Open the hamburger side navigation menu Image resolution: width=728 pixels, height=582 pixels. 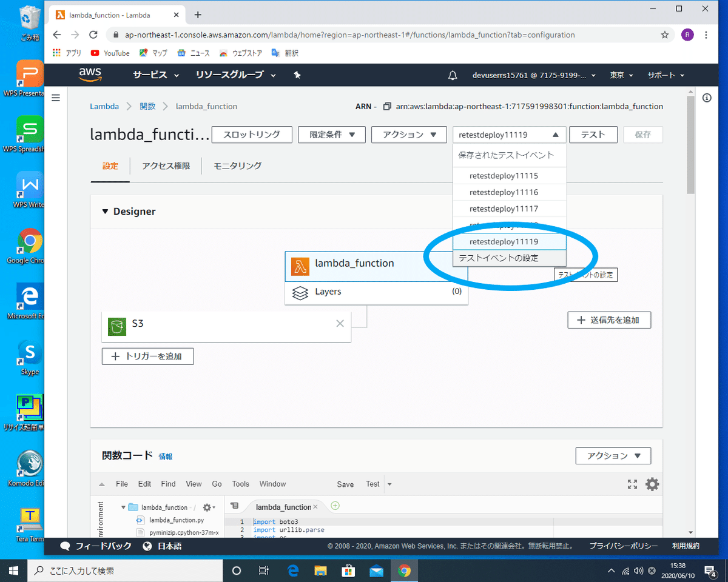point(56,98)
